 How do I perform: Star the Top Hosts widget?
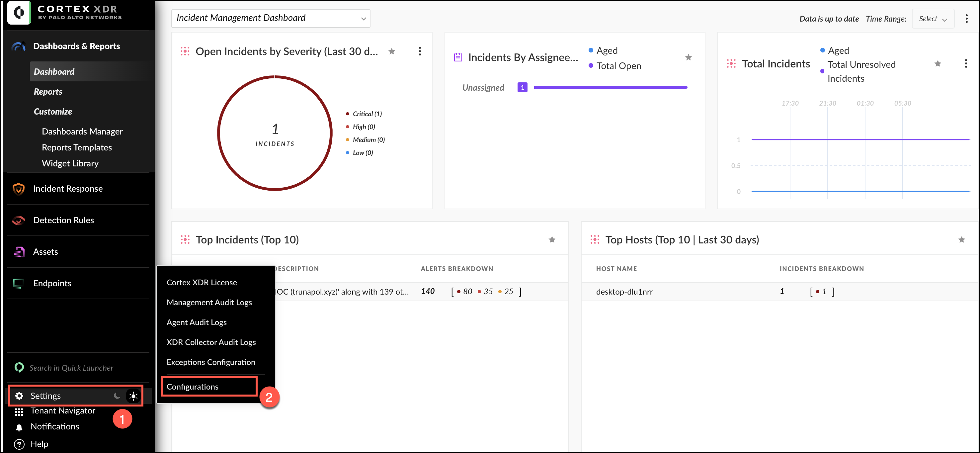click(961, 240)
